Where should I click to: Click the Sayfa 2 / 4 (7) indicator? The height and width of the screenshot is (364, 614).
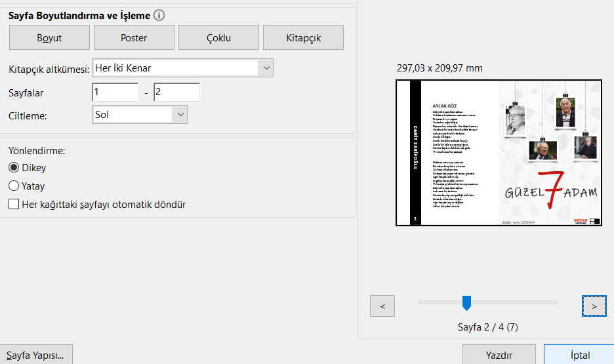[x=488, y=327]
